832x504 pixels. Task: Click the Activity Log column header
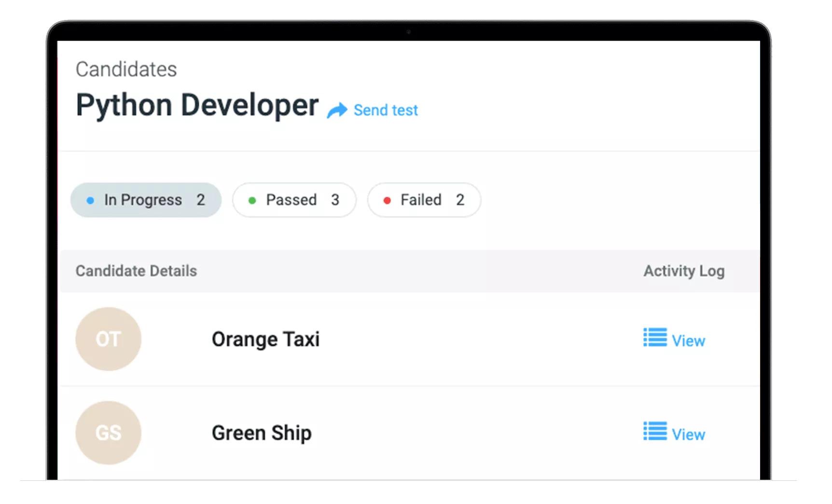(x=684, y=271)
